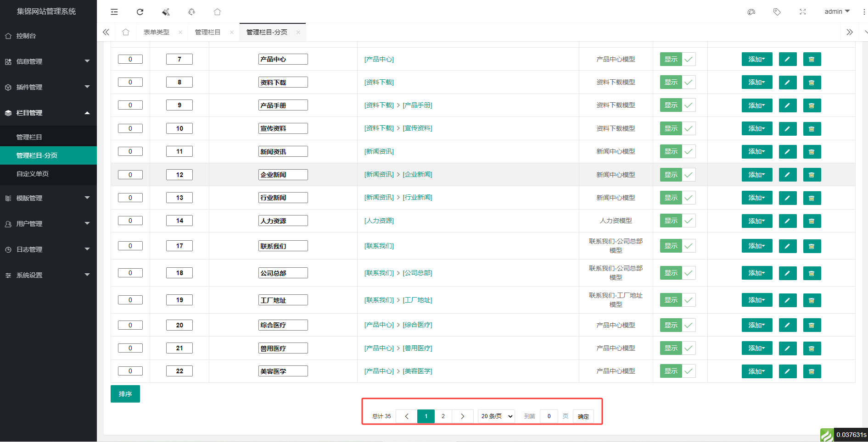Image resolution: width=868 pixels, height=442 pixels.
Task: Toggle 显示 switch for 资料下载 row
Action: click(x=678, y=82)
